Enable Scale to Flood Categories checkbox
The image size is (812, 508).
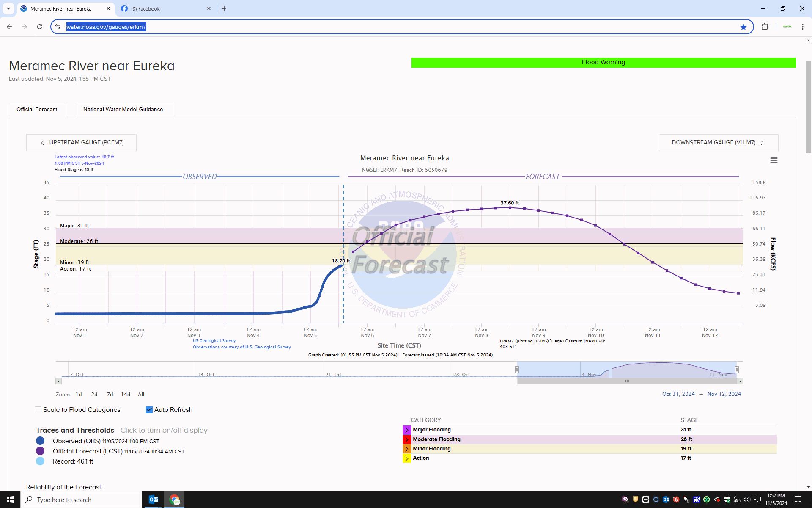click(x=38, y=410)
